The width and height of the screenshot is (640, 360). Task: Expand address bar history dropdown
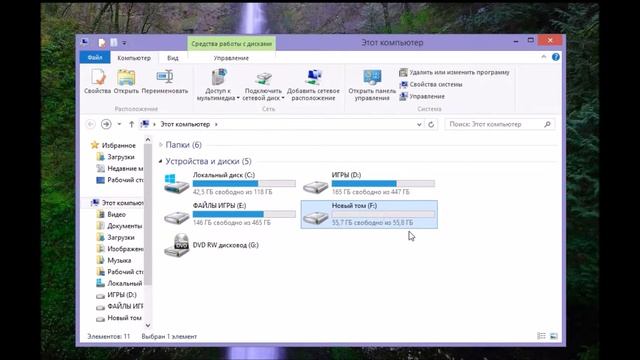[x=419, y=124]
